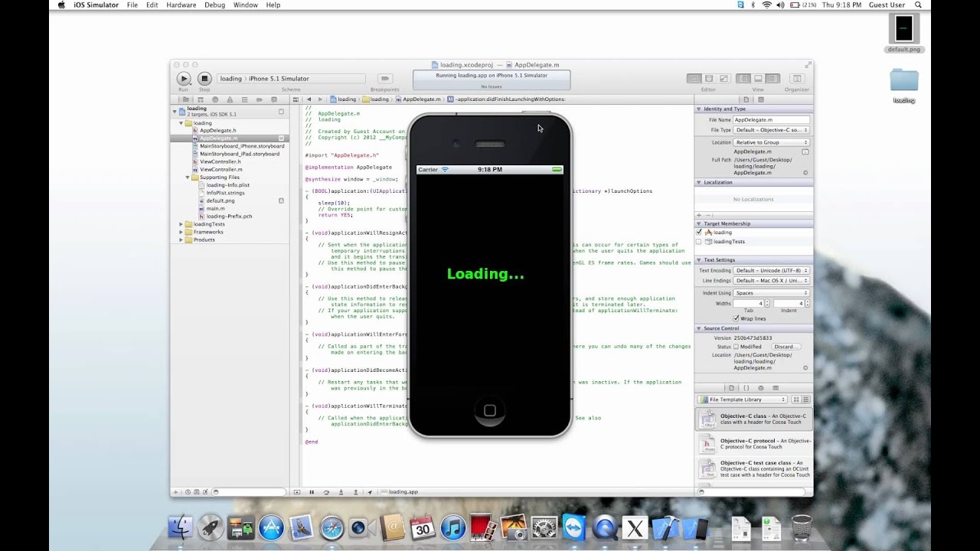Open the Text Encoding dropdown
The width and height of the screenshot is (980, 551).
[x=771, y=271]
